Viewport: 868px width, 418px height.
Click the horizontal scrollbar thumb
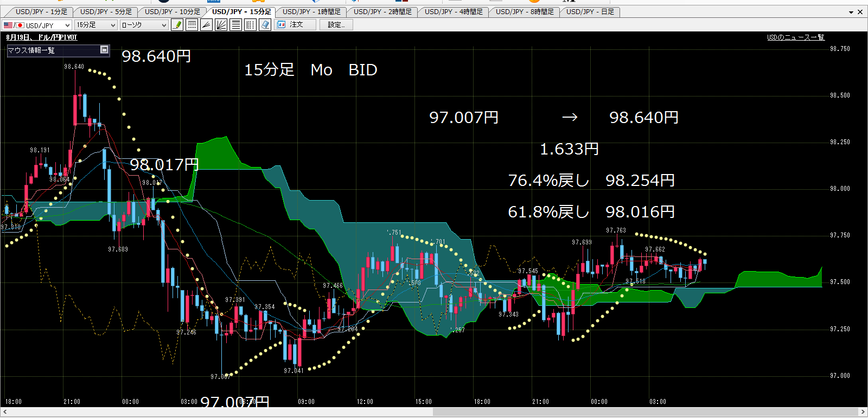646,412
